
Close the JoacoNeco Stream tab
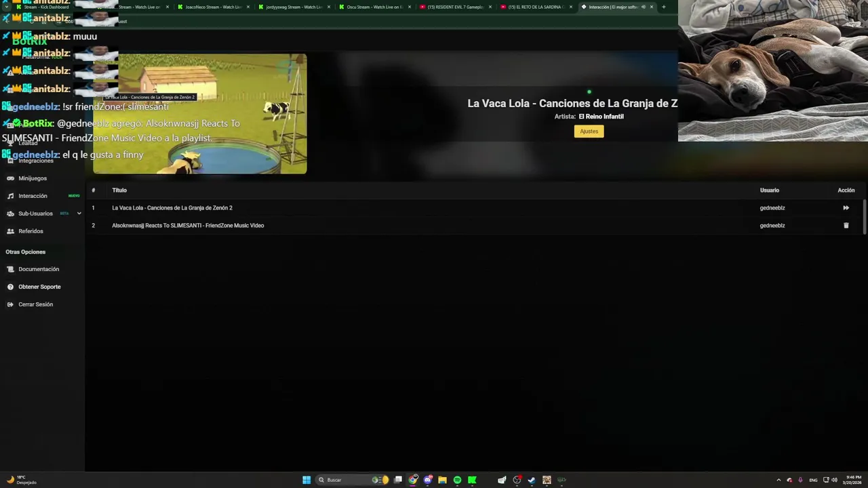tap(248, 7)
